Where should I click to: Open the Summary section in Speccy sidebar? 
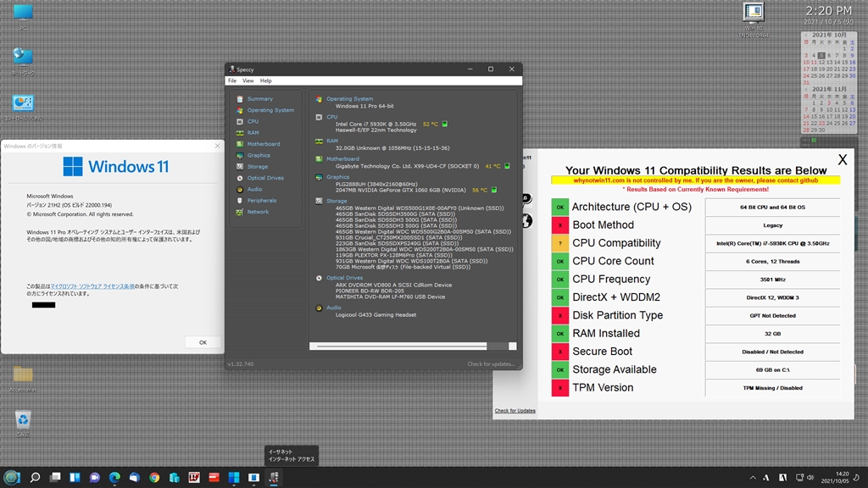(x=259, y=99)
